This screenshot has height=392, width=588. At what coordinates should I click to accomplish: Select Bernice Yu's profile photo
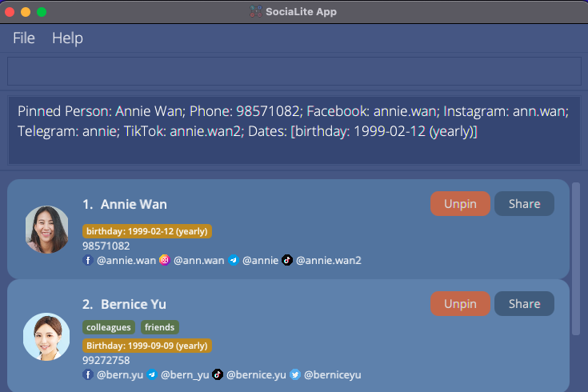click(x=46, y=336)
